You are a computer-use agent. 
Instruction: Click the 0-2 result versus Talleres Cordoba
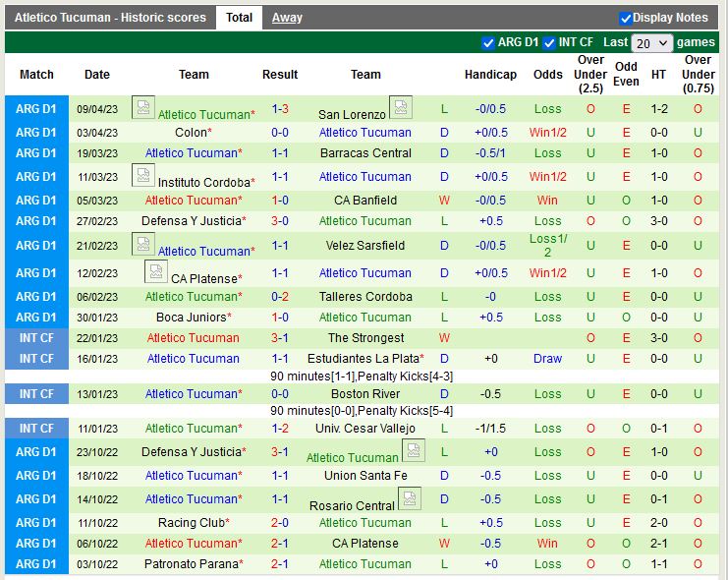pyautogui.click(x=280, y=297)
